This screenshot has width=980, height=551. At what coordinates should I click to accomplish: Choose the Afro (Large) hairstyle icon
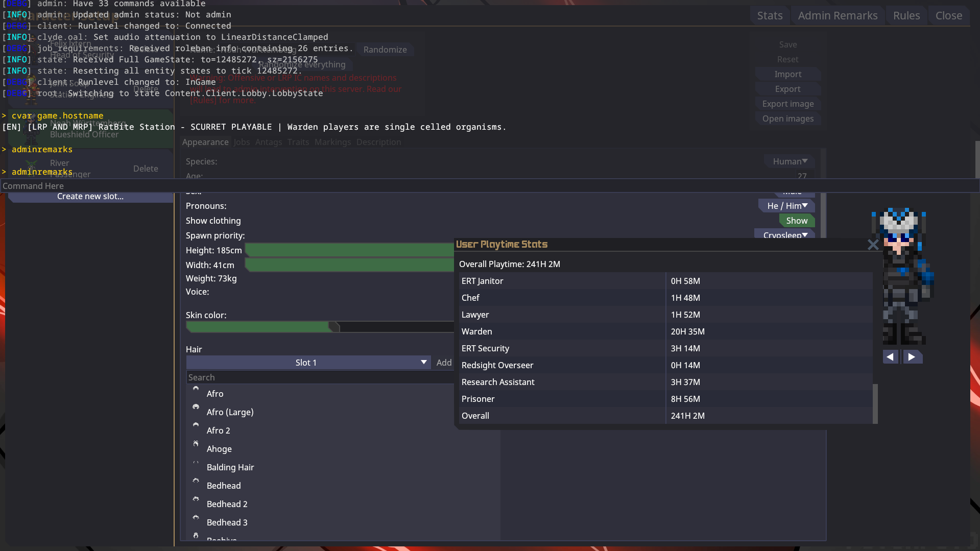tap(196, 408)
